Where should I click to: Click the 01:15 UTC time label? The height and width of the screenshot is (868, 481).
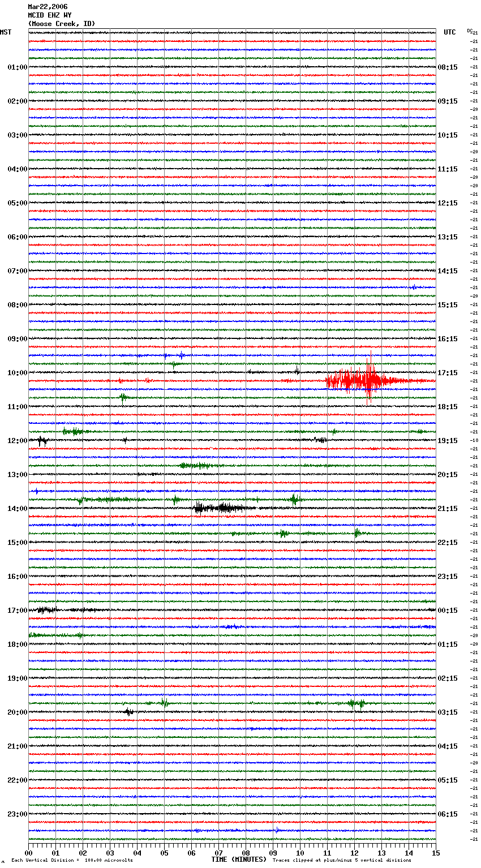448,644
